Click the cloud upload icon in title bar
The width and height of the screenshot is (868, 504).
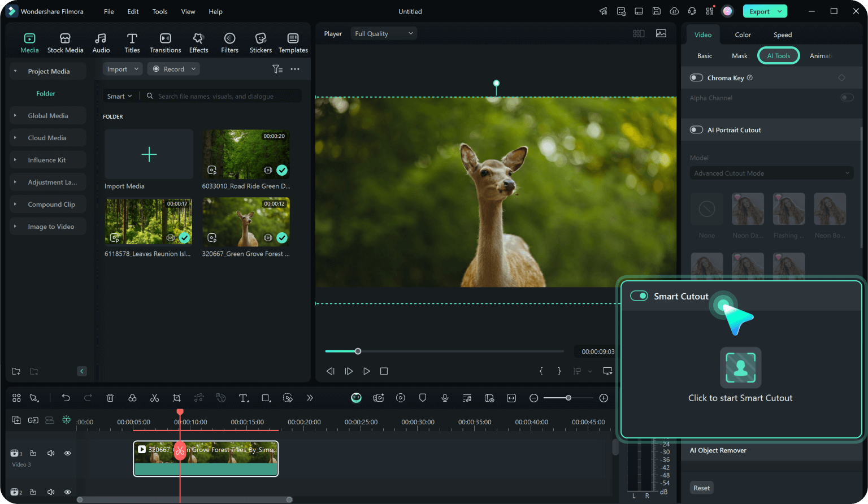click(x=674, y=11)
